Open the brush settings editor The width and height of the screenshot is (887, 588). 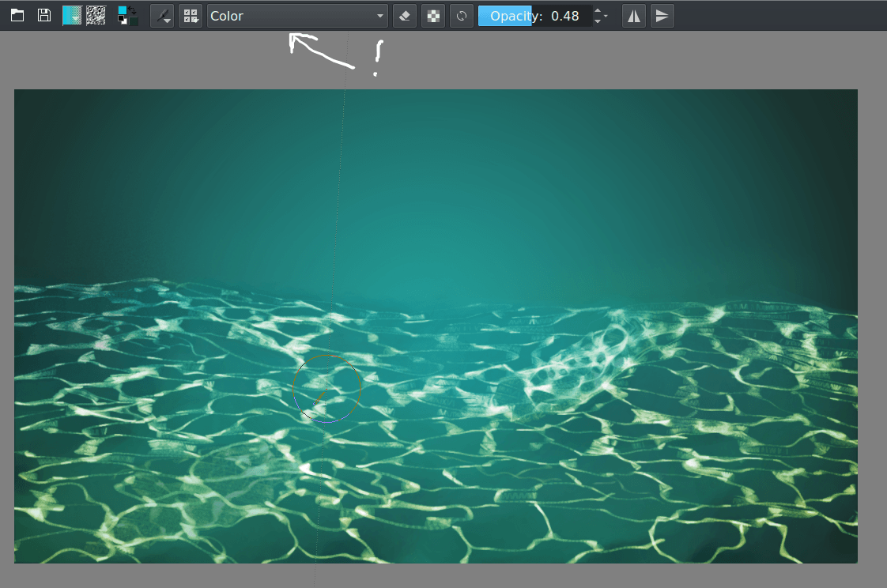click(x=162, y=15)
